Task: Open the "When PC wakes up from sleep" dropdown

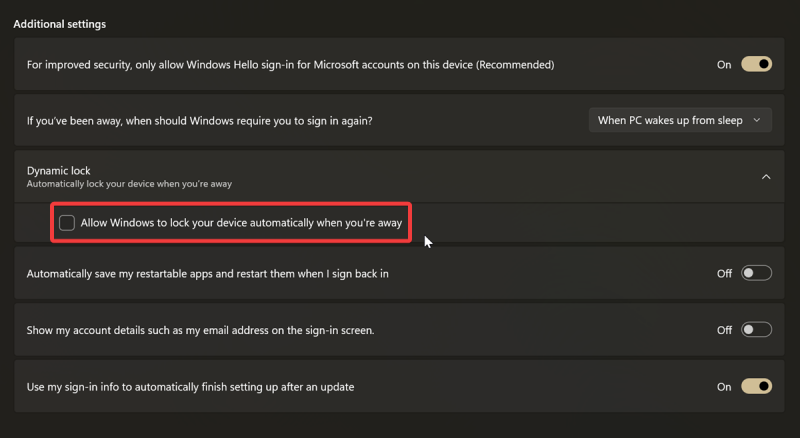Action: coord(680,120)
